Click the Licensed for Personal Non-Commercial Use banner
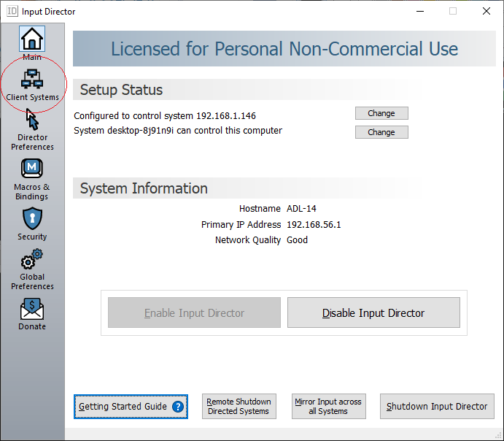The height and width of the screenshot is (441, 504). pos(284,49)
